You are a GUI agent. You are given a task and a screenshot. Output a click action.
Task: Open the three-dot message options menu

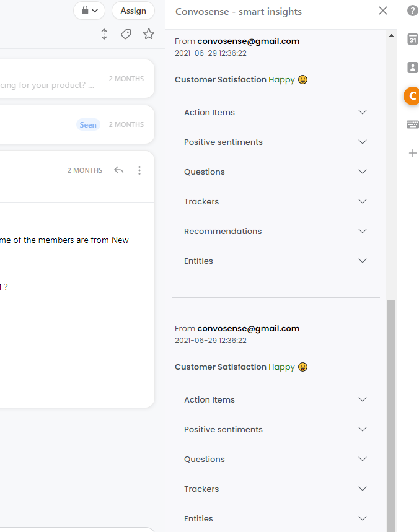(139, 170)
